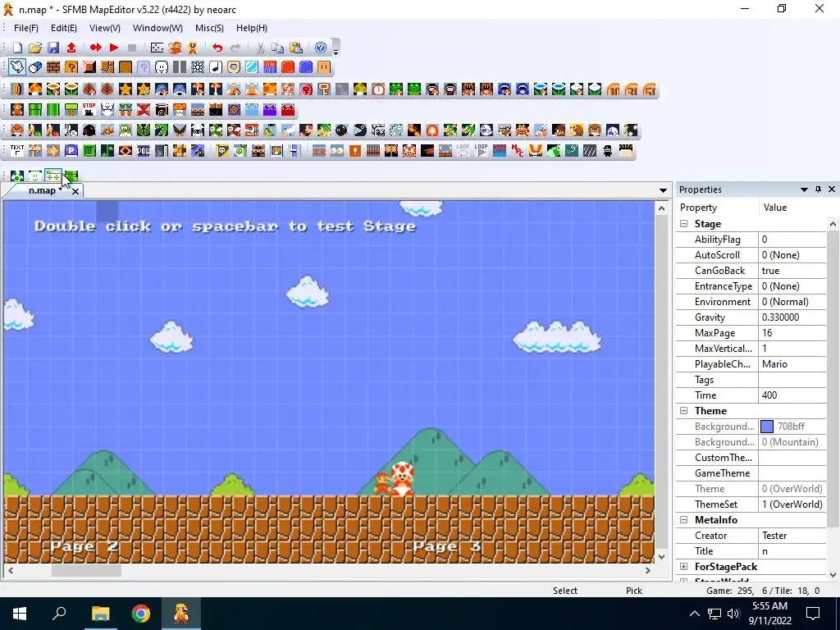Open the Window(W) menu
The image size is (840, 630).
tap(157, 28)
